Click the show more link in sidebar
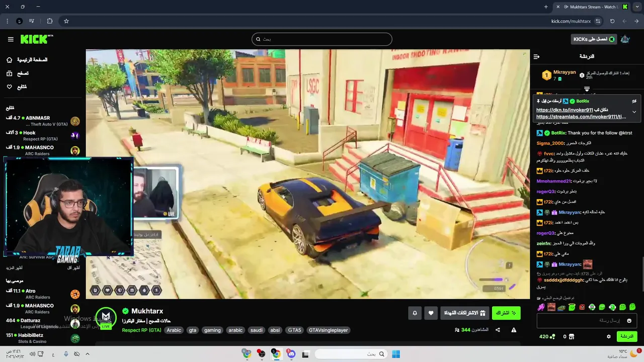 [x=14, y=268]
